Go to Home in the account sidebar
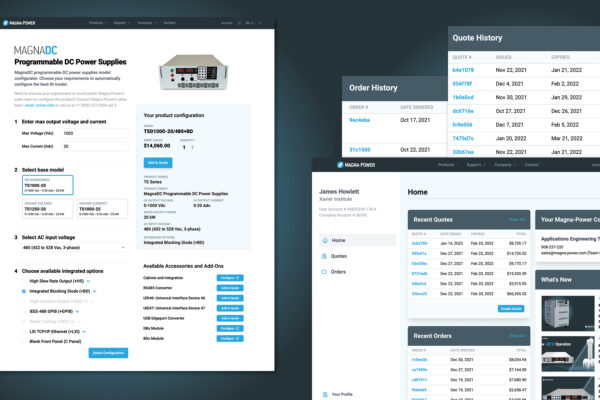 coord(357,240)
